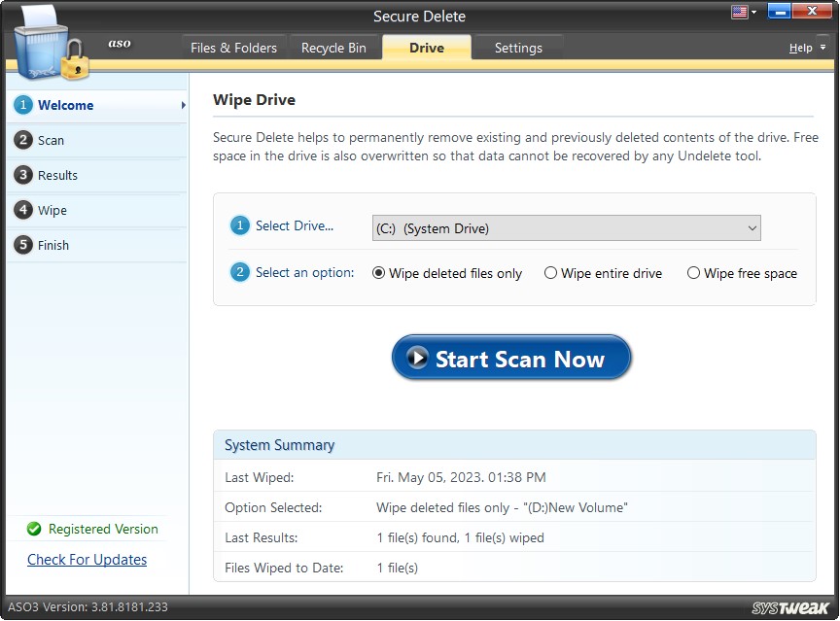
Task: Switch to the Recycle Bin tab
Action: (335, 47)
